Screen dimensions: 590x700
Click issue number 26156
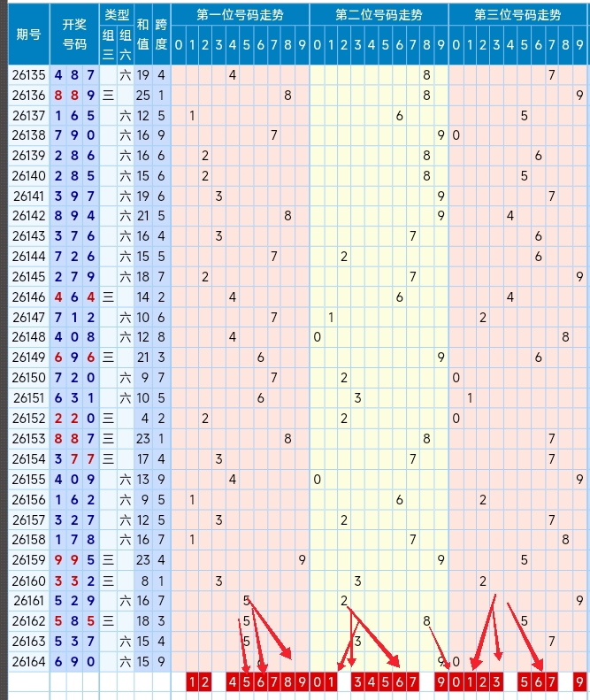[29, 499]
